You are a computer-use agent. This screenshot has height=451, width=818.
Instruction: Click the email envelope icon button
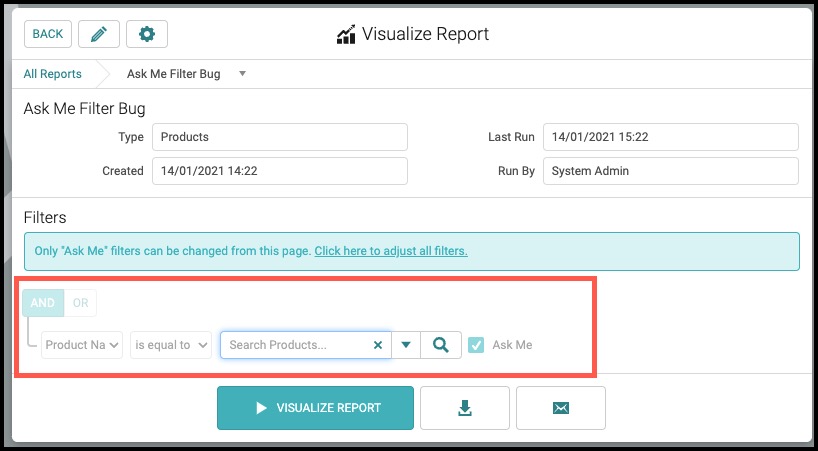pos(561,408)
